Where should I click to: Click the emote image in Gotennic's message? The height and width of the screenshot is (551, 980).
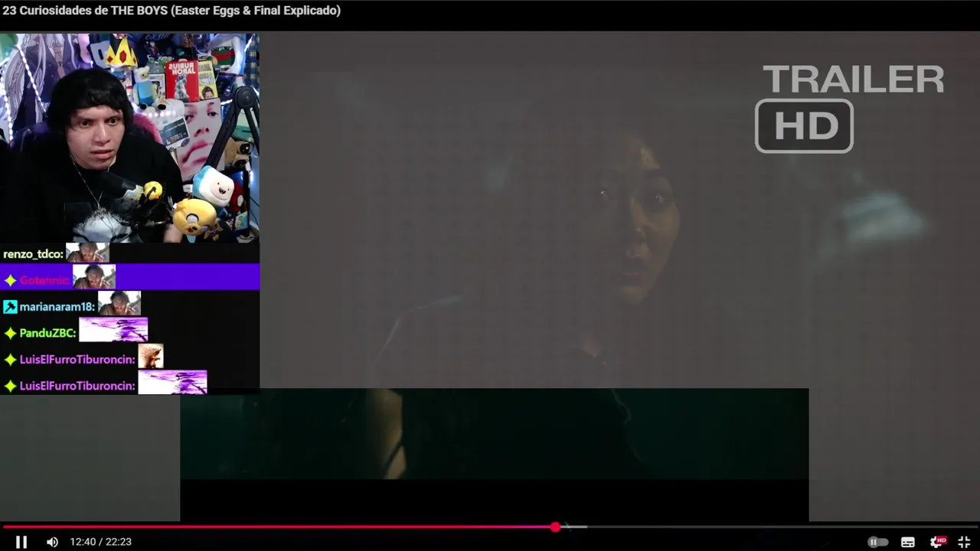coord(94,277)
